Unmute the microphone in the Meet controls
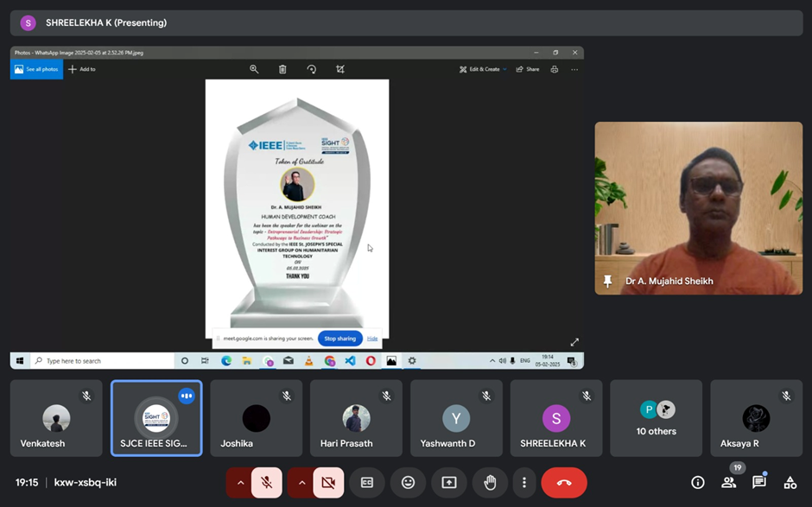The image size is (812, 507). point(267,483)
